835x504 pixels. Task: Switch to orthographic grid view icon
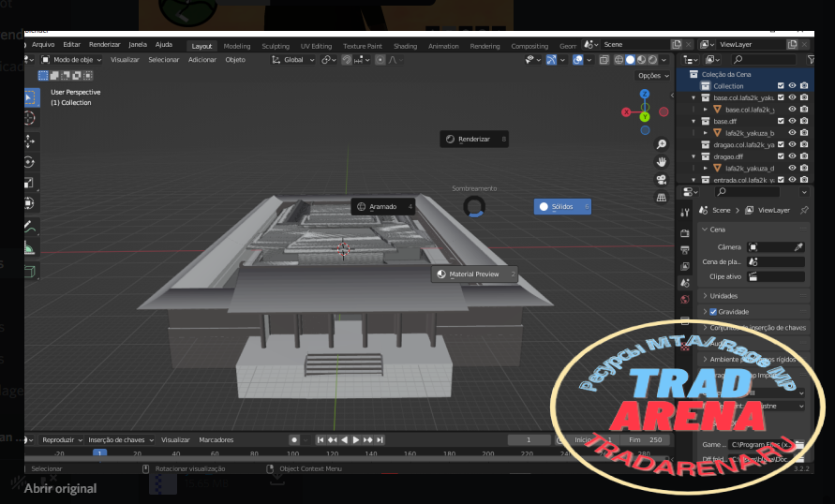pyautogui.click(x=661, y=198)
